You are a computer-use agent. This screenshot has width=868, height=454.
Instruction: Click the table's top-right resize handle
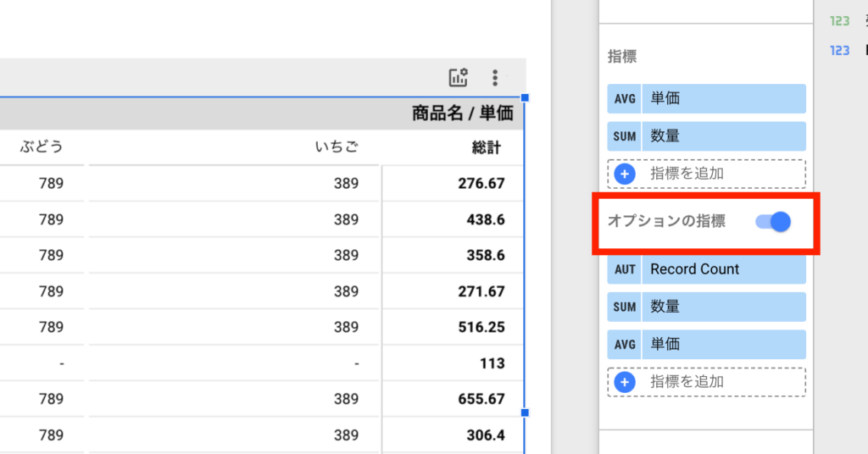point(525,98)
